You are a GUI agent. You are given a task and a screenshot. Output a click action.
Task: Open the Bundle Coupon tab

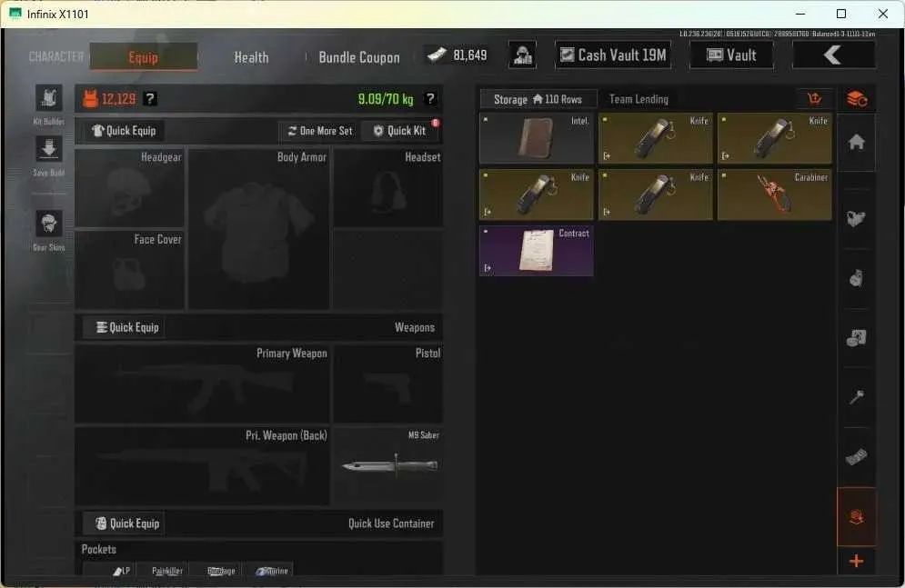pyautogui.click(x=359, y=57)
